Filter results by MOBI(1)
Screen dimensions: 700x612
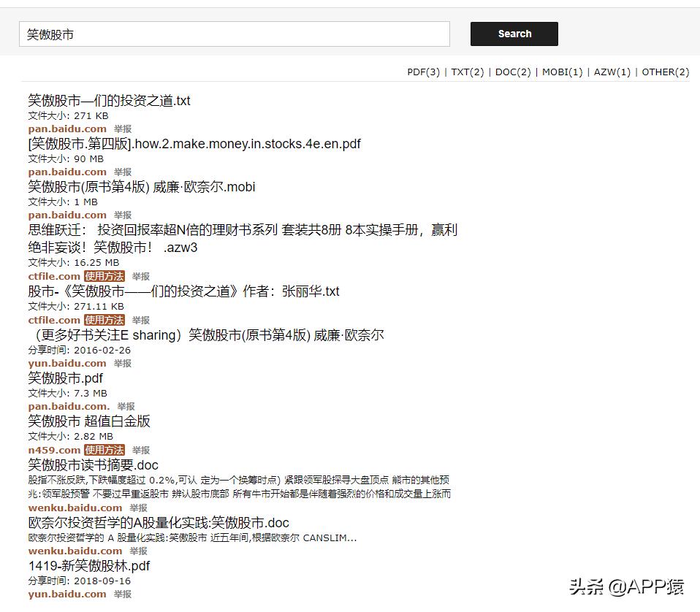point(562,72)
